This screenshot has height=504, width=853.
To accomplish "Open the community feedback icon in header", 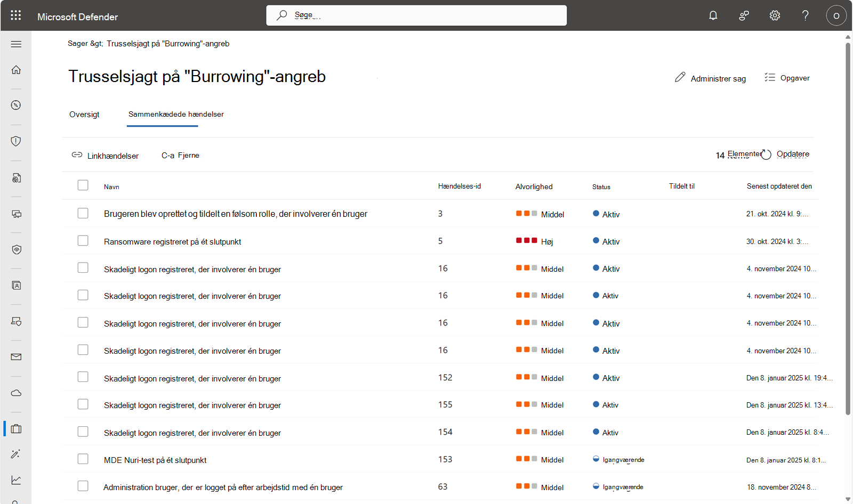I will coord(744,15).
